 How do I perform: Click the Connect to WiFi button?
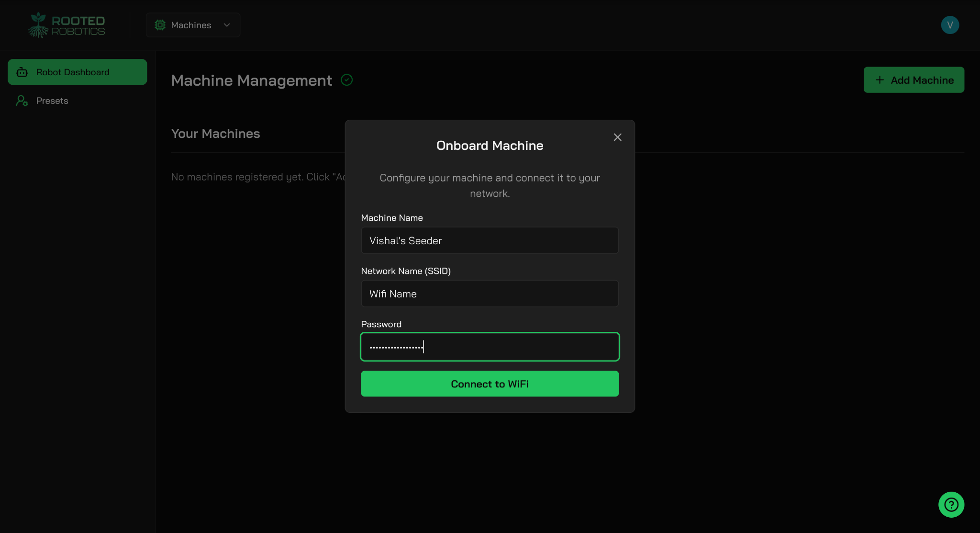[490, 384]
